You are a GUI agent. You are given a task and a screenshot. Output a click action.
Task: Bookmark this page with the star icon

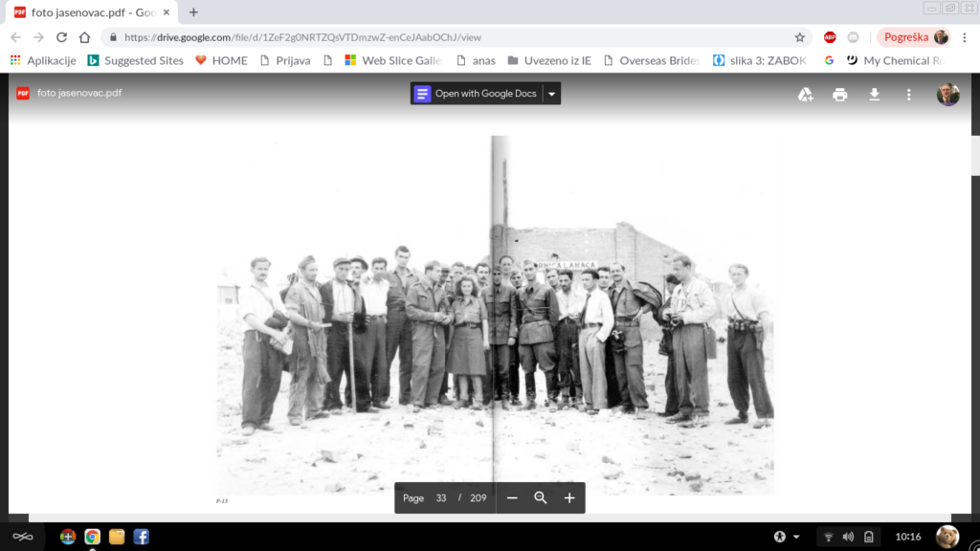800,37
